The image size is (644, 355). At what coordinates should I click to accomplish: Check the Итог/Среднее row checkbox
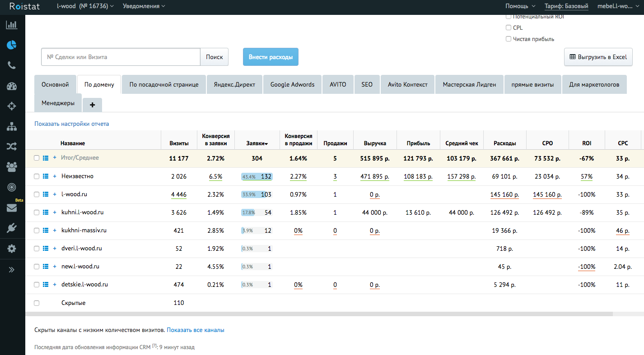tap(37, 158)
